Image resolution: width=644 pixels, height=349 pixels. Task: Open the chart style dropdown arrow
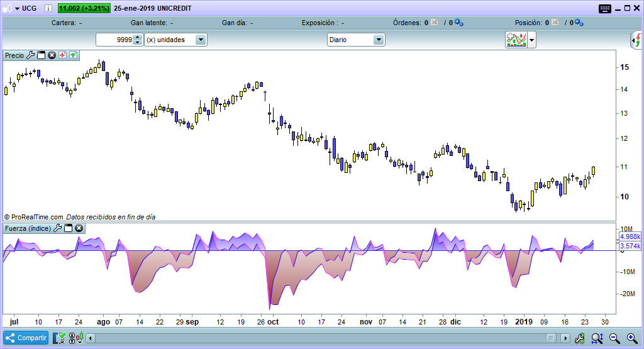[x=532, y=40]
